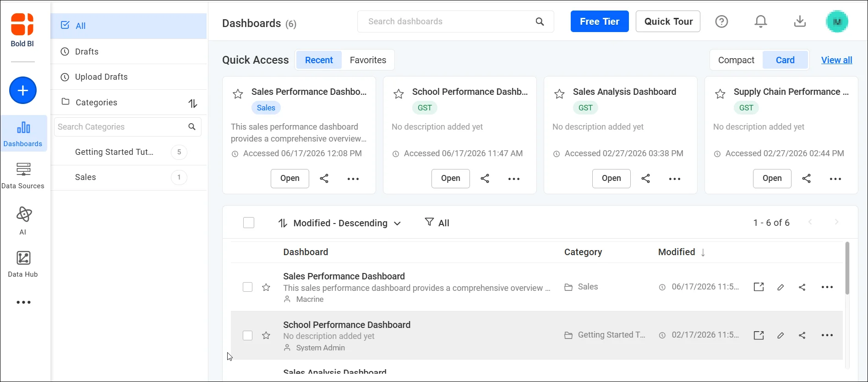Click the View all link
Screen dimensions: 868x382
[836, 60]
